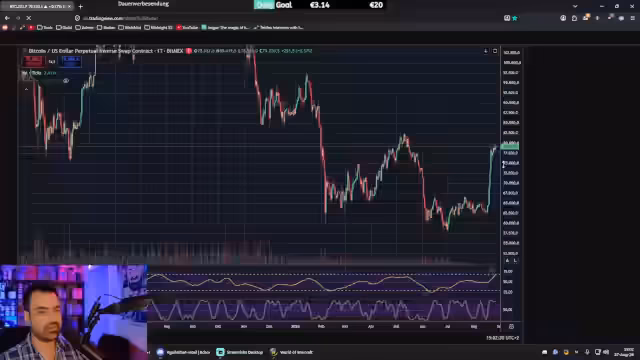Click the chart fullscreen square icon
Viewport: 640px width, 360px height.
pyautogui.click(x=495, y=51)
